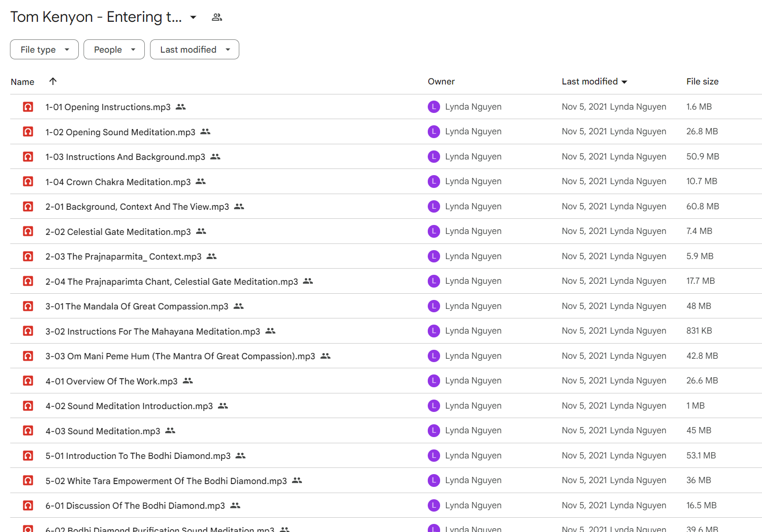The width and height of the screenshot is (762, 532).
Task: Click audio icon of 6-01 Discussion Of The Bodhi Diamond.mp3
Action: click(28, 505)
